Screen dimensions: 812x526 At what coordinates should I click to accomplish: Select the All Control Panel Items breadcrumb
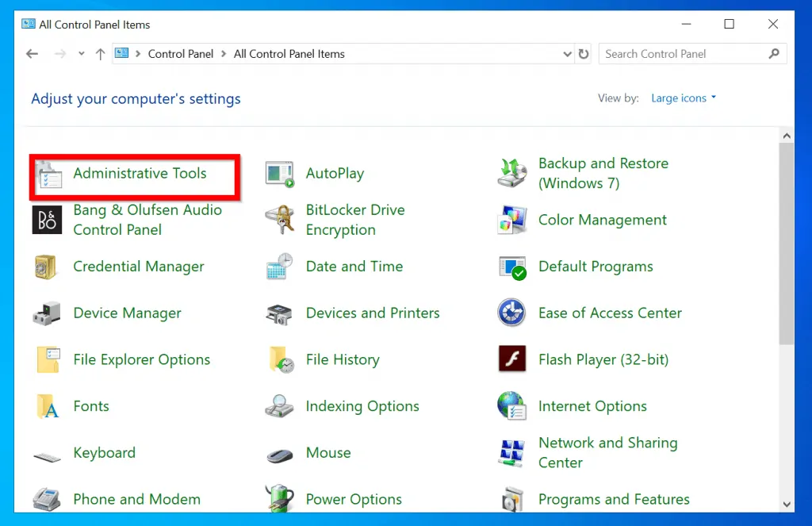click(289, 54)
